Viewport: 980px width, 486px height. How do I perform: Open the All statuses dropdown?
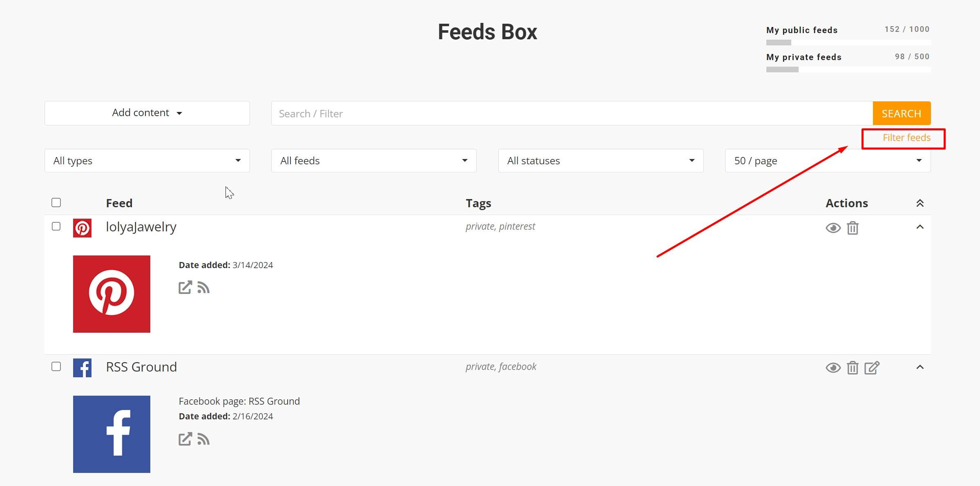click(x=601, y=161)
